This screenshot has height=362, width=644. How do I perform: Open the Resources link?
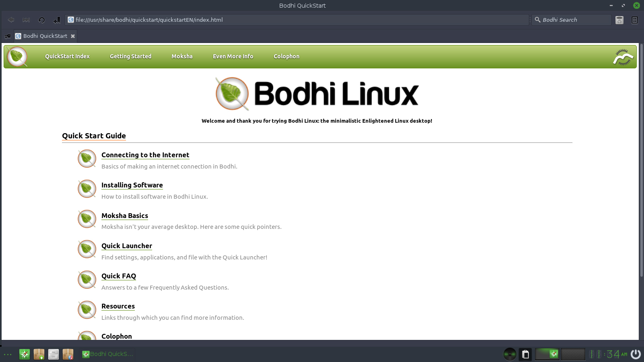point(118,306)
